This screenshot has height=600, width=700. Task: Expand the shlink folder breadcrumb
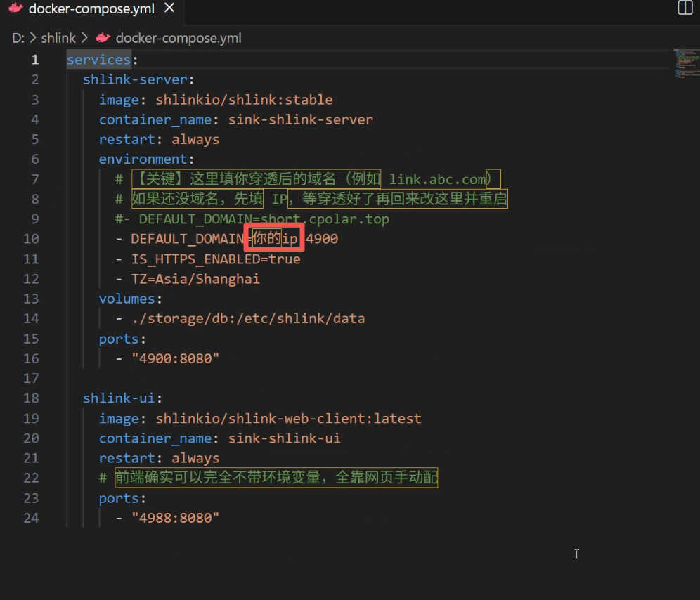58,38
